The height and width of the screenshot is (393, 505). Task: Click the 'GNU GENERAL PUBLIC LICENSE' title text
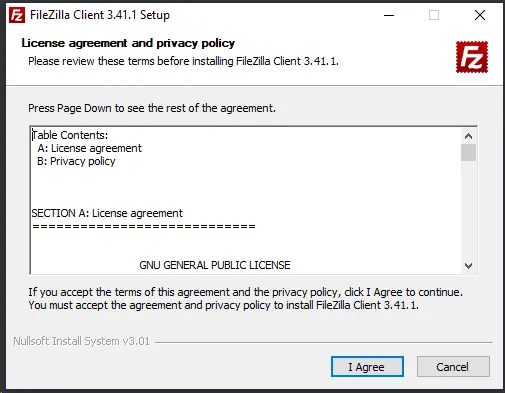215,265
